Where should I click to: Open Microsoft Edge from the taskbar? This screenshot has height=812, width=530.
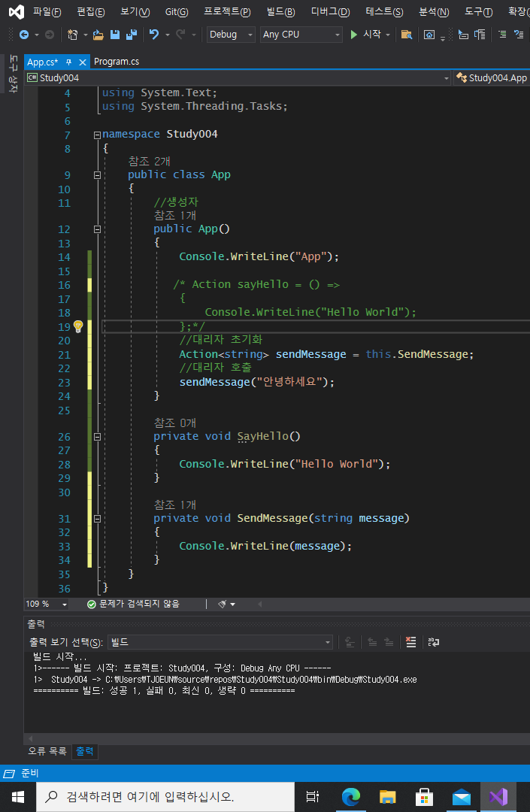pos(351,797)
